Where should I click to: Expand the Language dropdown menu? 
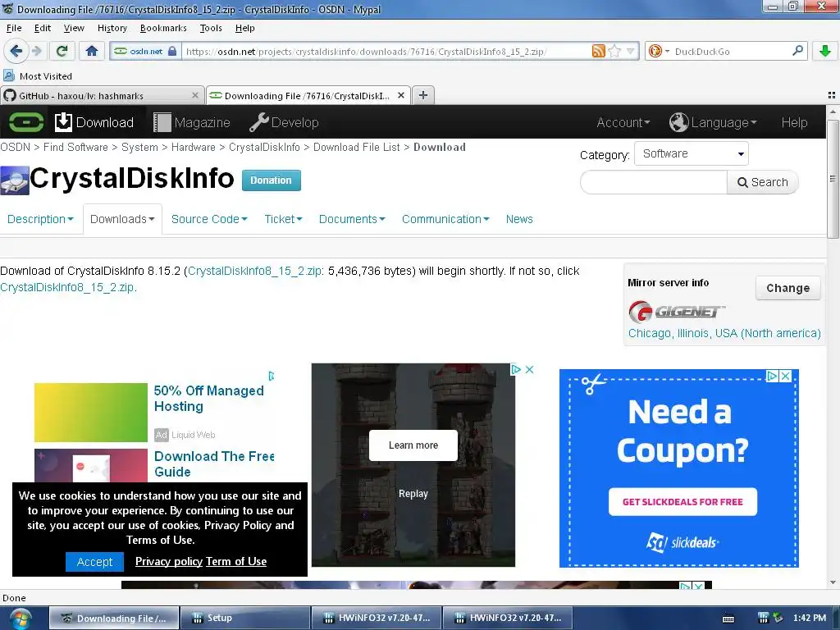pos(724,123)
